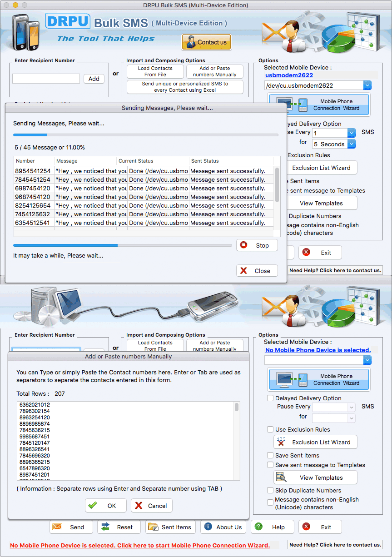The width and height of the screenshot is (392, 557).
Task: Open the usbmodem2622 device link
Action: pos(289,75)
